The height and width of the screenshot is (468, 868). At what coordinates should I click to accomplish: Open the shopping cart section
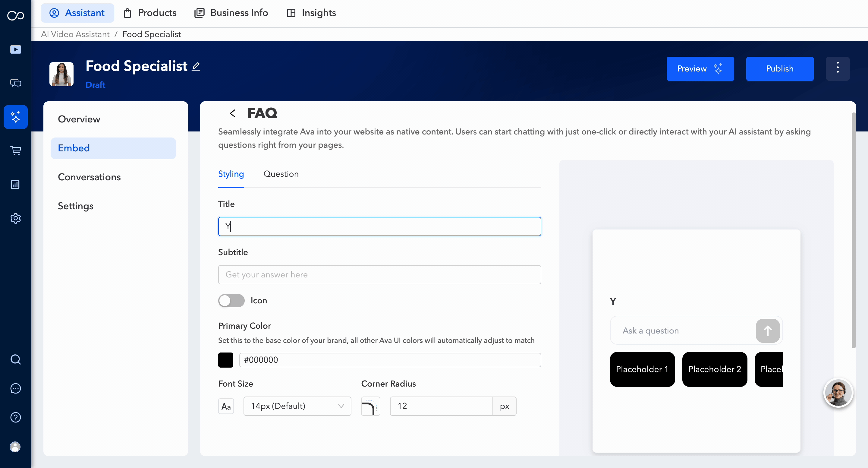pyautogui.click(x=15, y=151)
